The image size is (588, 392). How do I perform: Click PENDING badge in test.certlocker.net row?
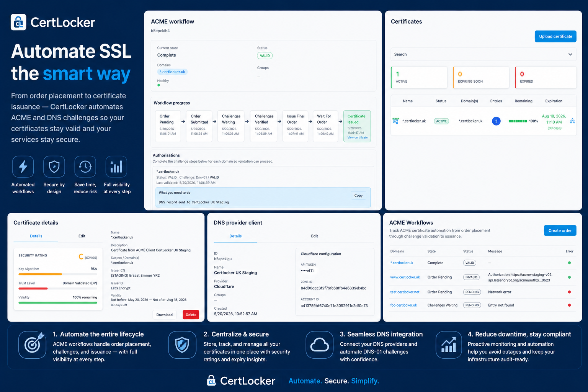(472, 292)
